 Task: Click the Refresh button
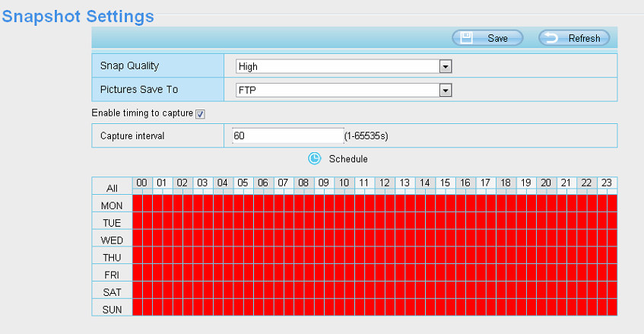(x=574, y=38)
